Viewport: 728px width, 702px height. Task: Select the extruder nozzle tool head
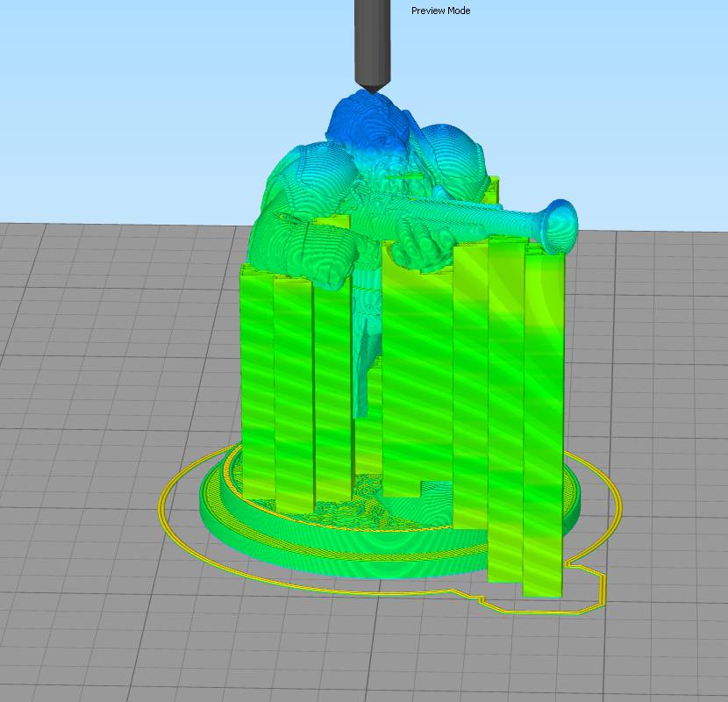373,47
